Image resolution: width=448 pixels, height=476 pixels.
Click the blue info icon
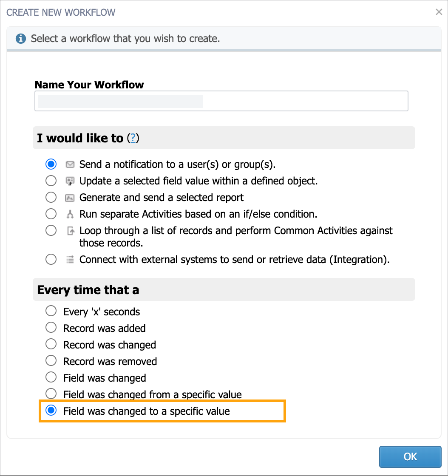pyautogui.click(x=21, y=39)
